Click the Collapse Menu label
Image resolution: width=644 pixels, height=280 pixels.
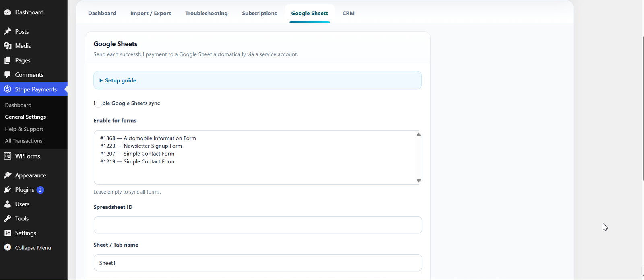point(33,248)
